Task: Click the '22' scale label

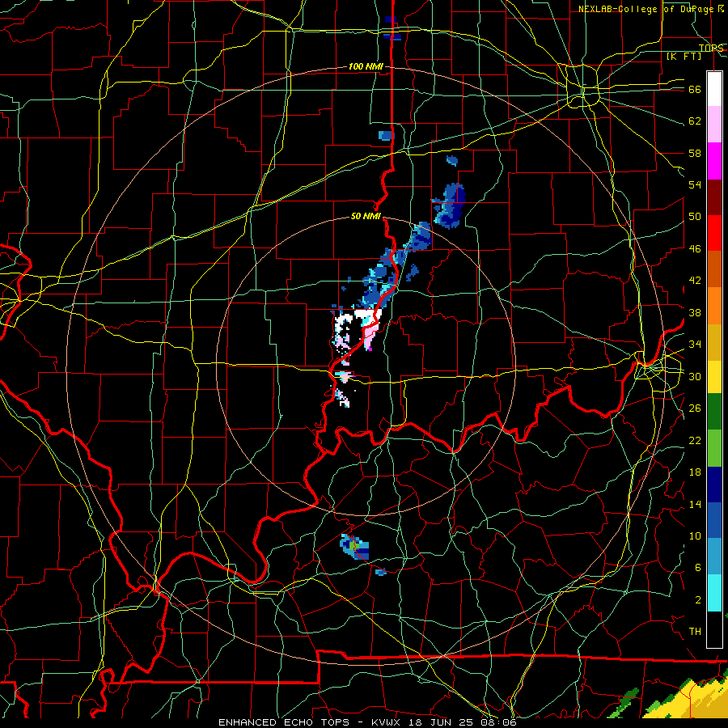Action: (695, 440)
